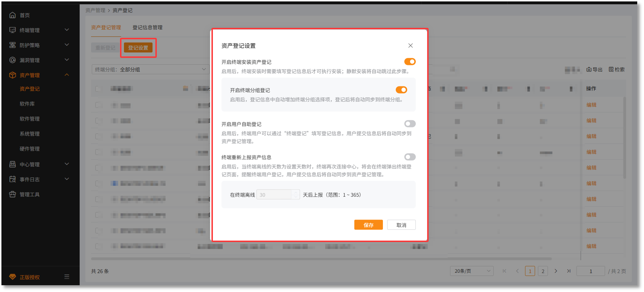Click the horizontal table scrollbar
Screen dimensions: 644x292
(321, 258)
